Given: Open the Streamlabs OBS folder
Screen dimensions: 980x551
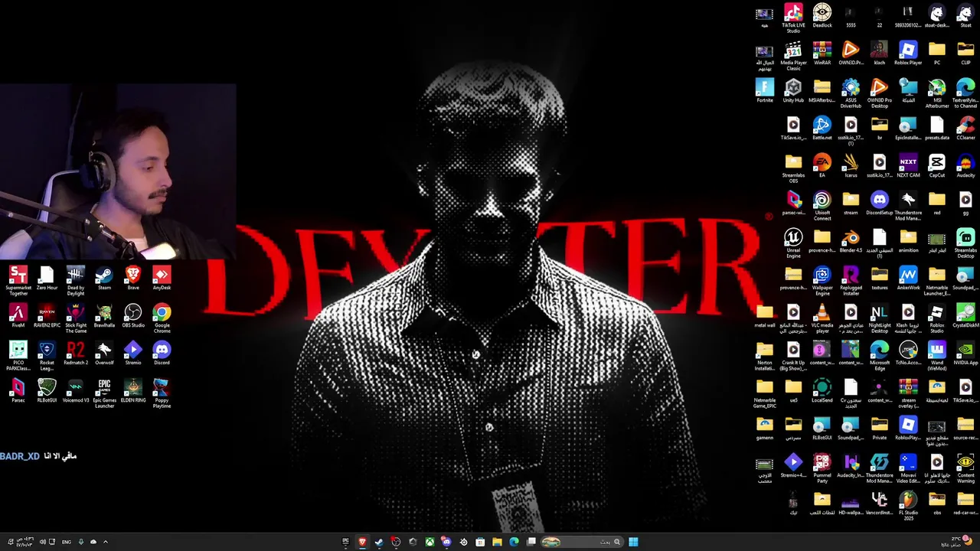Looking at the screenshot, I should pos(793,168).
